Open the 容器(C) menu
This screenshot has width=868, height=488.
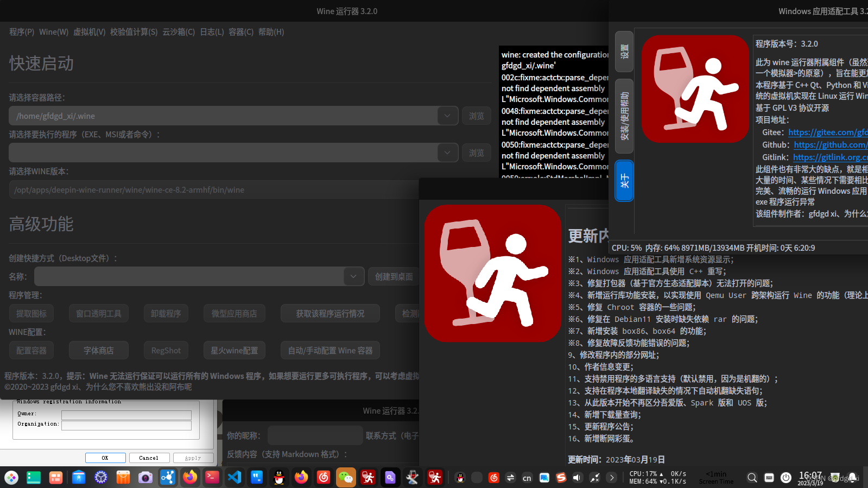tap(241, 32)
